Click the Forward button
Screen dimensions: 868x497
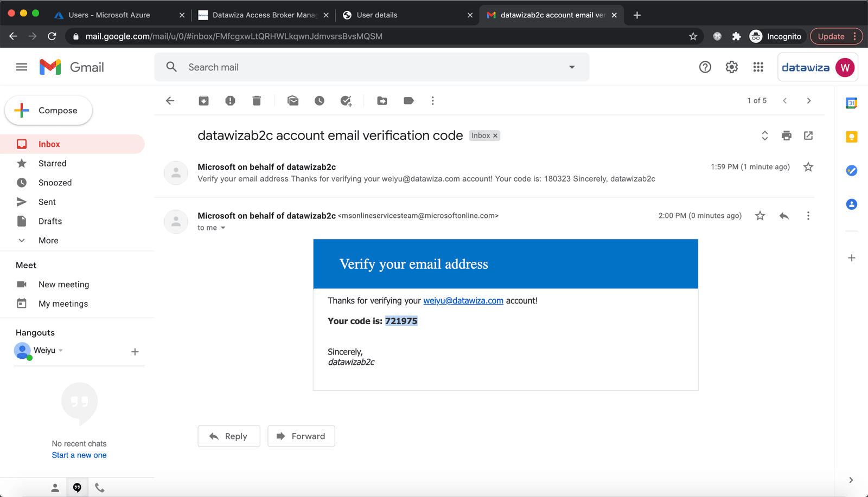point(301,436)
